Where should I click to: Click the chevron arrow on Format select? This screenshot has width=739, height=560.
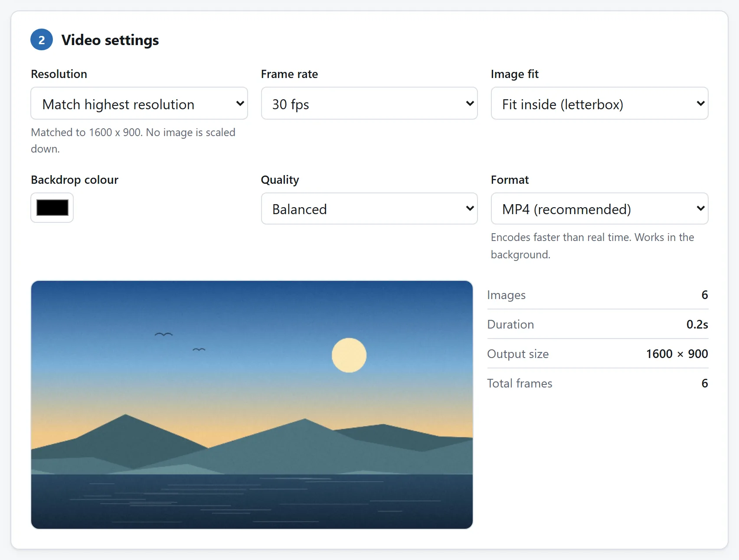(x=700, y=208)
